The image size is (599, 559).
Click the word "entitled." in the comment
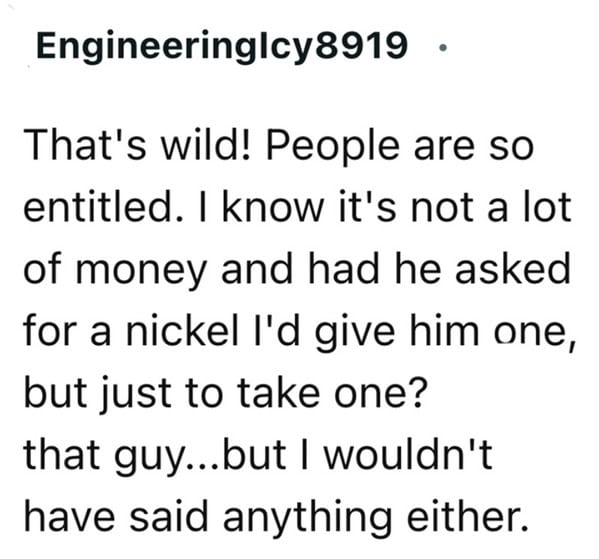tap(102, 207)
